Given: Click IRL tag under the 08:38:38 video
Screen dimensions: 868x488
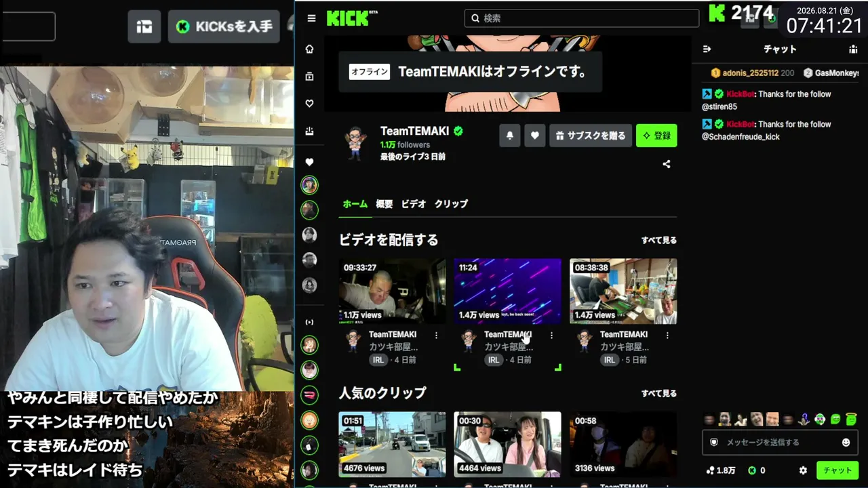Looking at the screenshot, I should tap(610, 360).
